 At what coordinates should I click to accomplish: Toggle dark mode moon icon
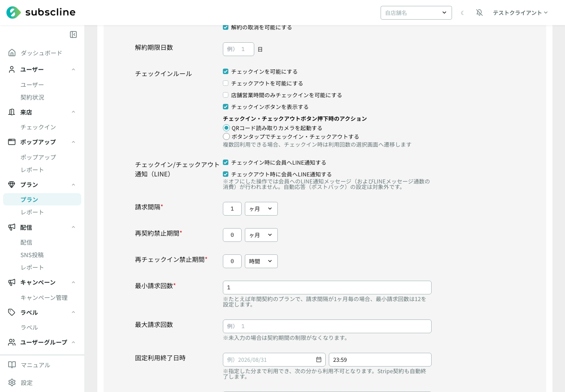tap(463, 13)
